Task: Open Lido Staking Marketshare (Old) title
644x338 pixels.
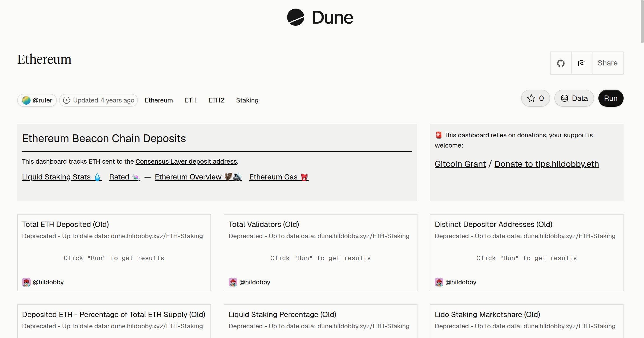Action: 487,315
